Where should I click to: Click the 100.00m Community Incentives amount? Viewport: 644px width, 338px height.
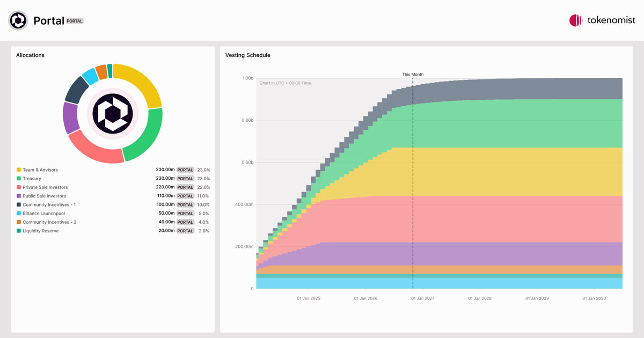coord(165,204)
